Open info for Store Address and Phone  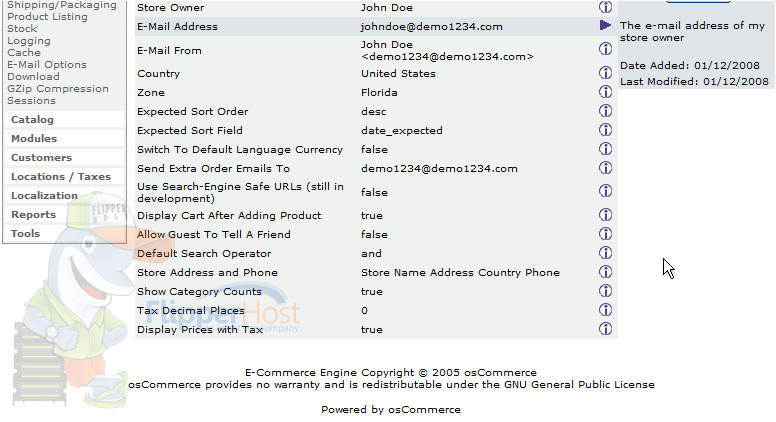coord(605,272)
